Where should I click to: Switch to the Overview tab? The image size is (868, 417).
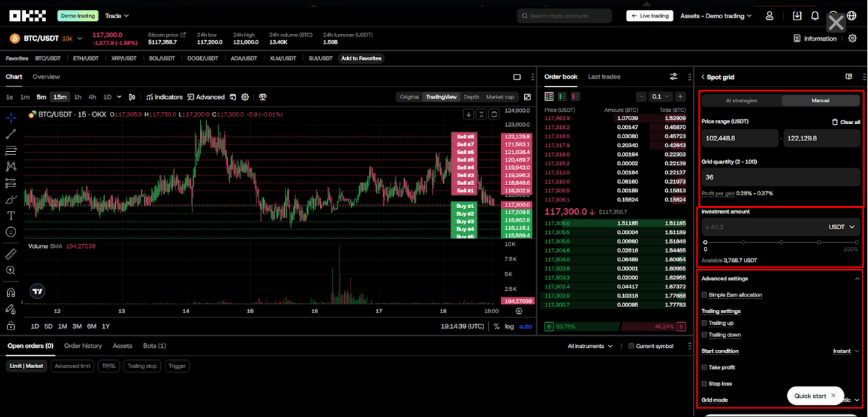(x=46, y=77)
